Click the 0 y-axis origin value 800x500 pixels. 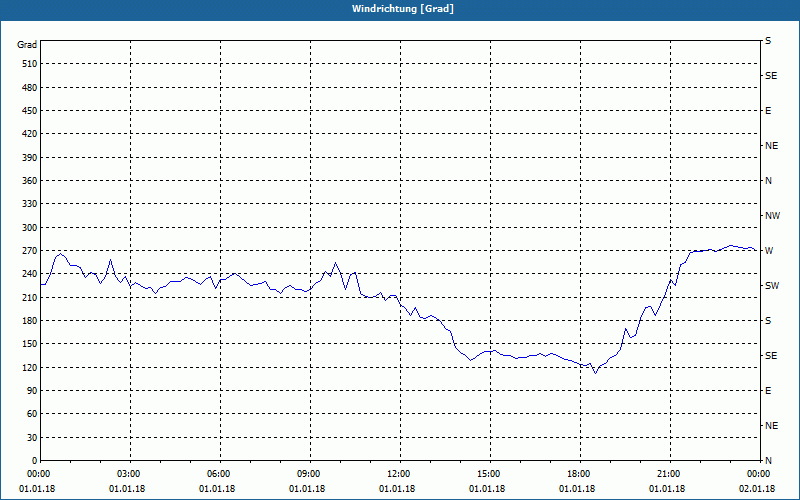tap(34, 461)
